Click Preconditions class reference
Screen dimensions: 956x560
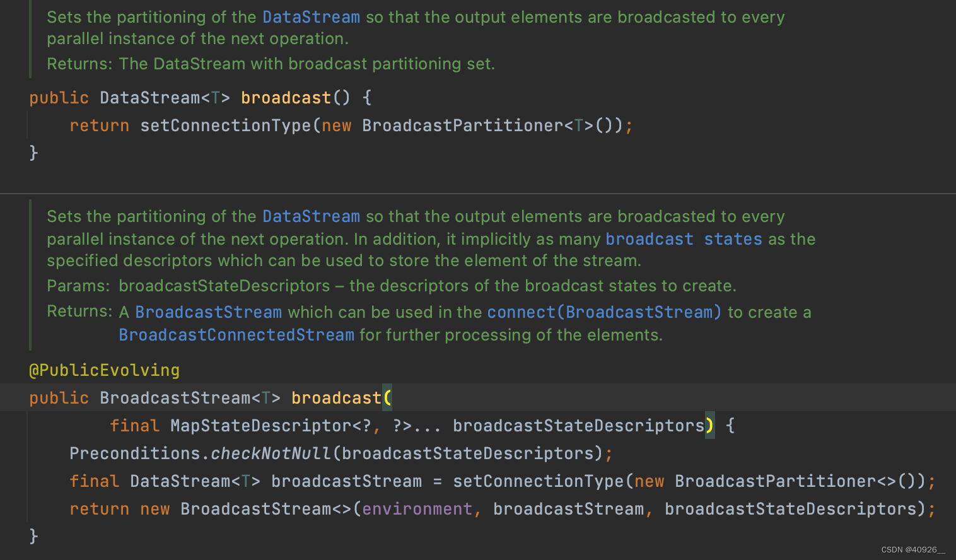134,453
